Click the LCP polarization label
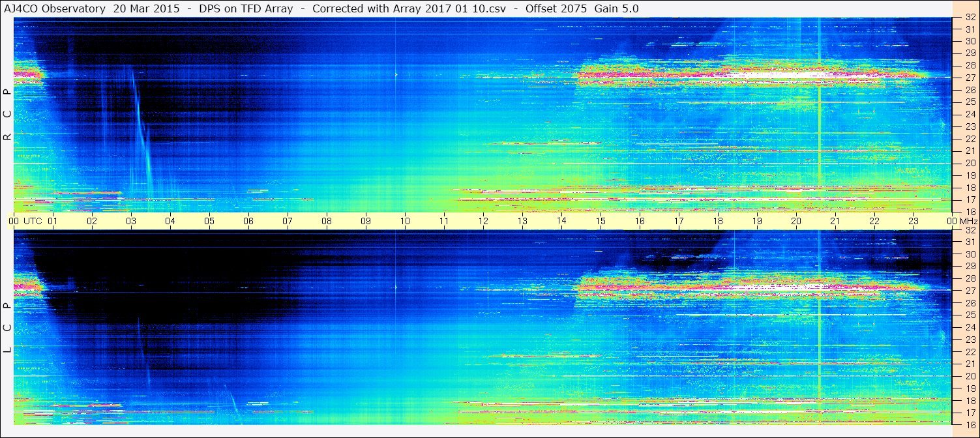 click(7, 328)
